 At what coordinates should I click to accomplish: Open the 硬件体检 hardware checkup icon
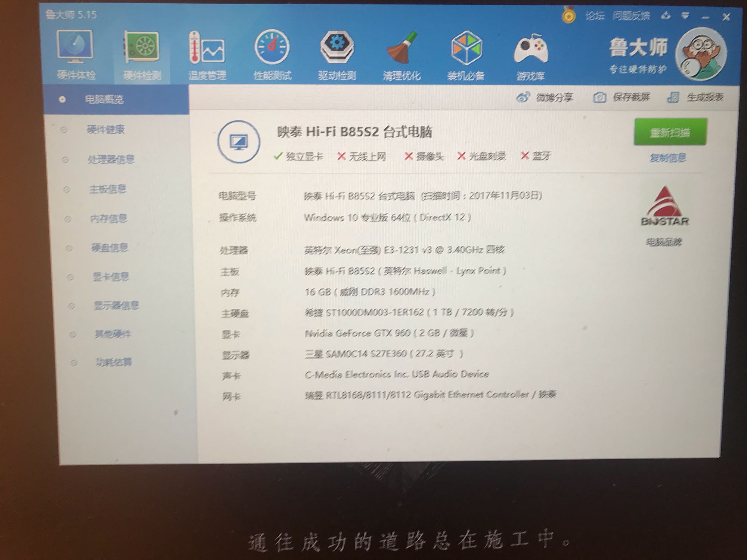[76, 55]
